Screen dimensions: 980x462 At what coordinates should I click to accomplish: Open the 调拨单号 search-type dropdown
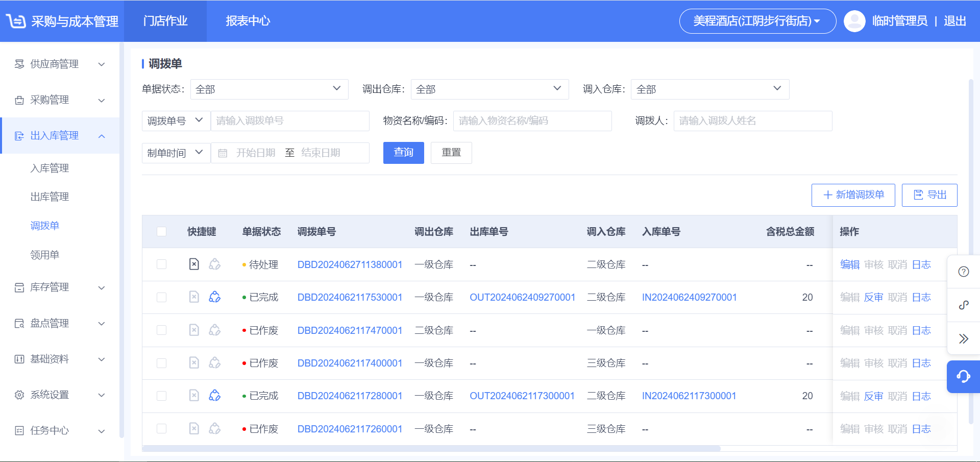point(176,121)
